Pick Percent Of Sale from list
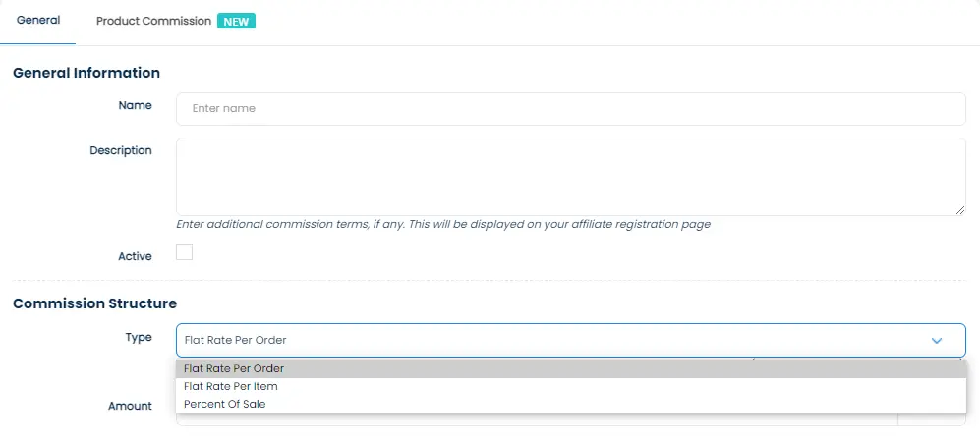 225,404
